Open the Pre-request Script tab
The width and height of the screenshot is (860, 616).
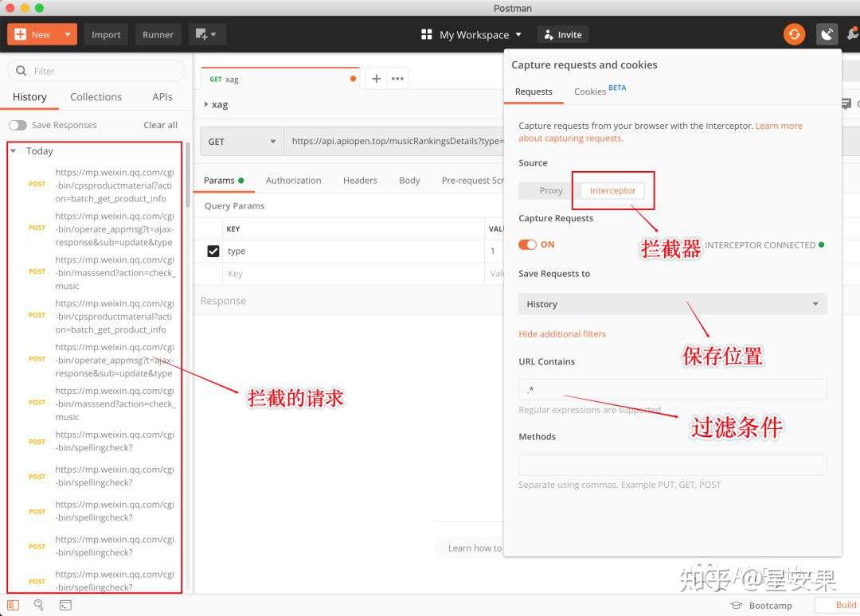point(471,181)
